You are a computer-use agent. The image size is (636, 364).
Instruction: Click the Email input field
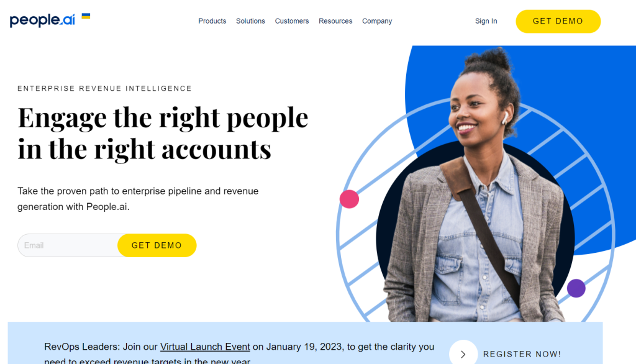[68, 245]
